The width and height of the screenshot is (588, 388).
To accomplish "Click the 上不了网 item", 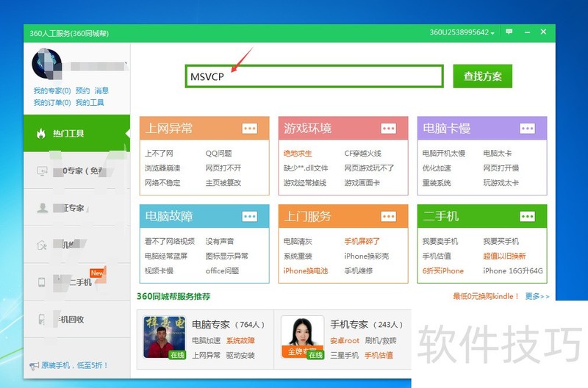I will pyautogui.click(x=159, y=154).
